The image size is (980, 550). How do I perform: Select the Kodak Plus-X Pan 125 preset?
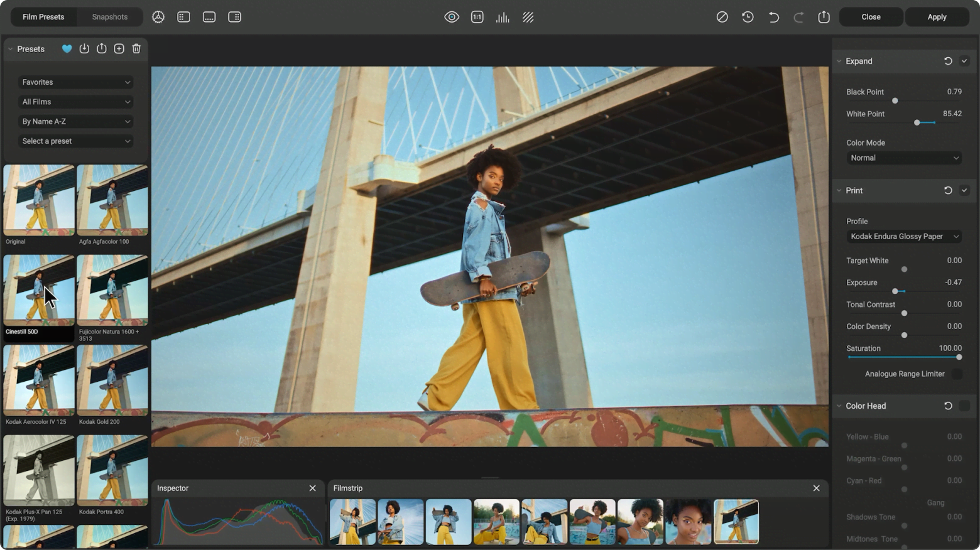(x=39, y=470)
